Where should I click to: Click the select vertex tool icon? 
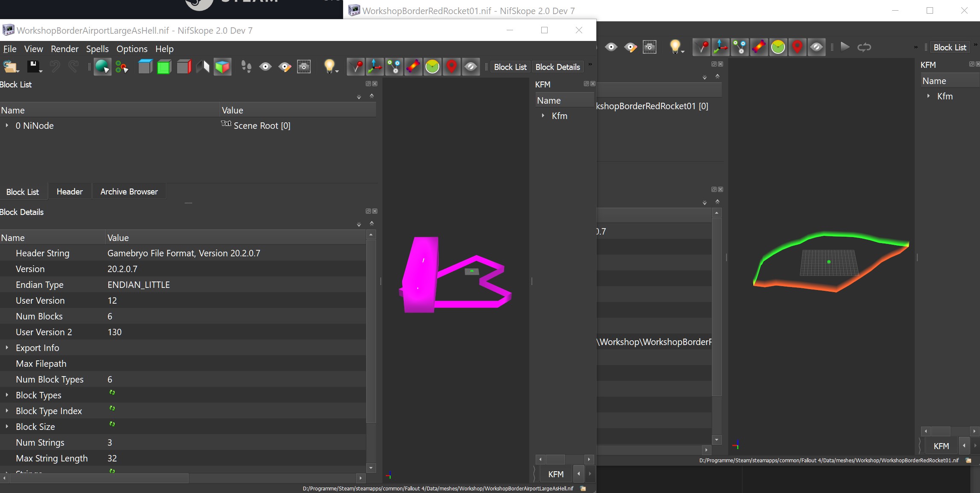click(x=122, y=67)
